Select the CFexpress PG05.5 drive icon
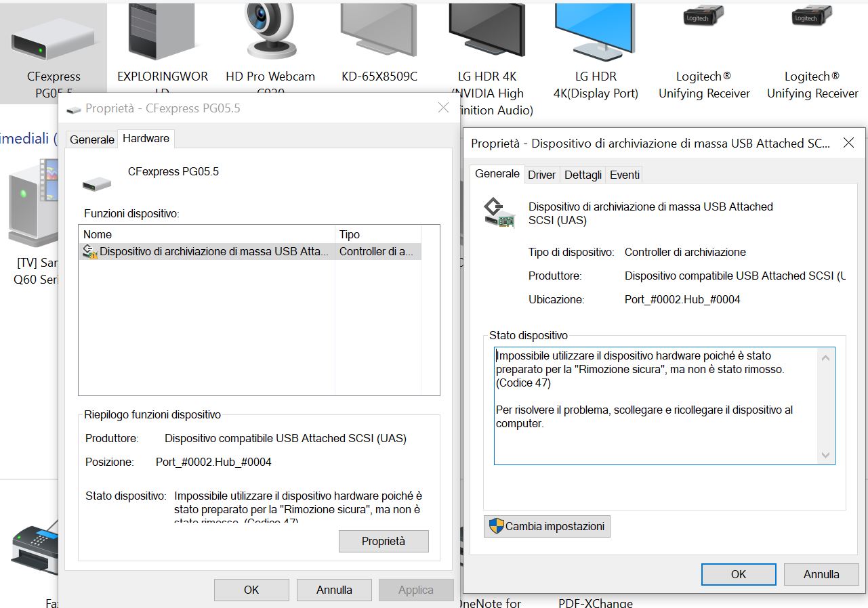This screenshot has height=608, width=868. (54, 38)
